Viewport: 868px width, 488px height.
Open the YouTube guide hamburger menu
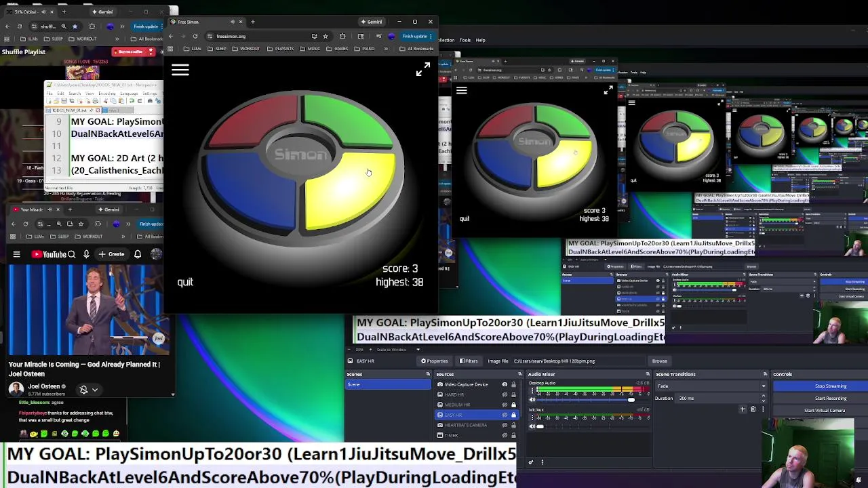(16, 254)
